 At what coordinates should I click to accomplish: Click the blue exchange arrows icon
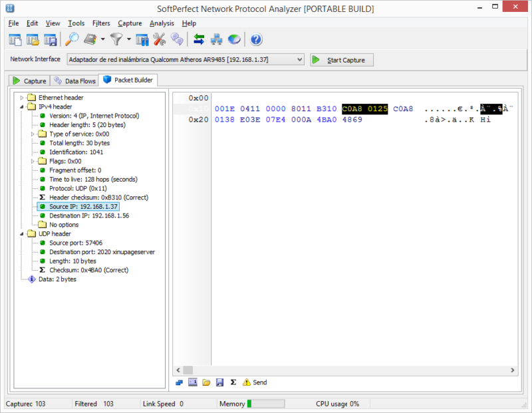(x=199, y=40)
